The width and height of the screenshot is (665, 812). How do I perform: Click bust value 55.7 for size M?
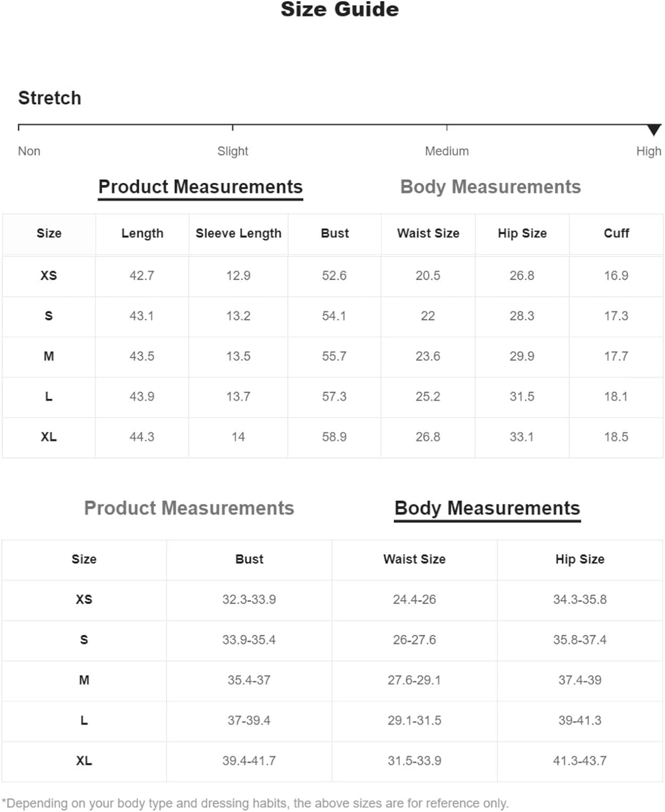point(334,356)
